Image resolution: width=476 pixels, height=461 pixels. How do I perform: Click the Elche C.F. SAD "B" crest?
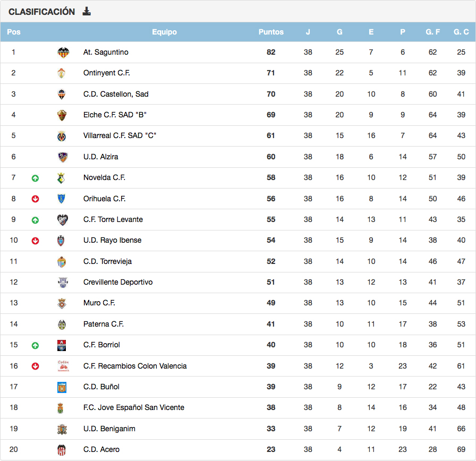pos(62,115)
